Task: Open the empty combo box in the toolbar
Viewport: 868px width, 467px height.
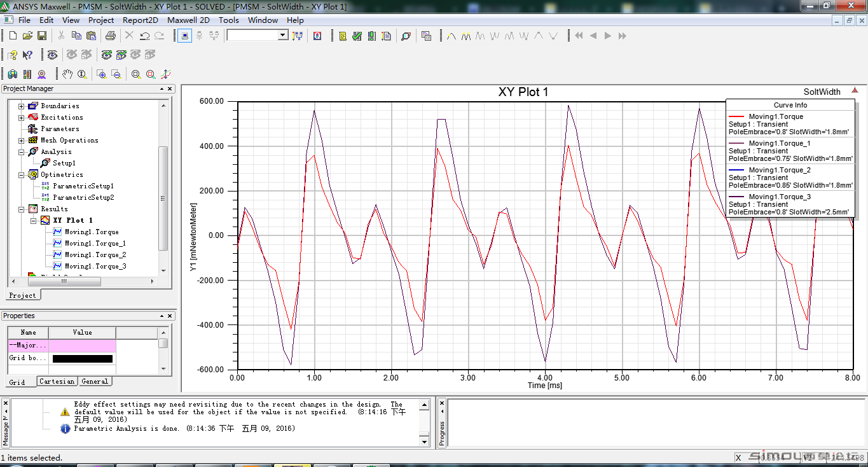Action: [258, 36]
